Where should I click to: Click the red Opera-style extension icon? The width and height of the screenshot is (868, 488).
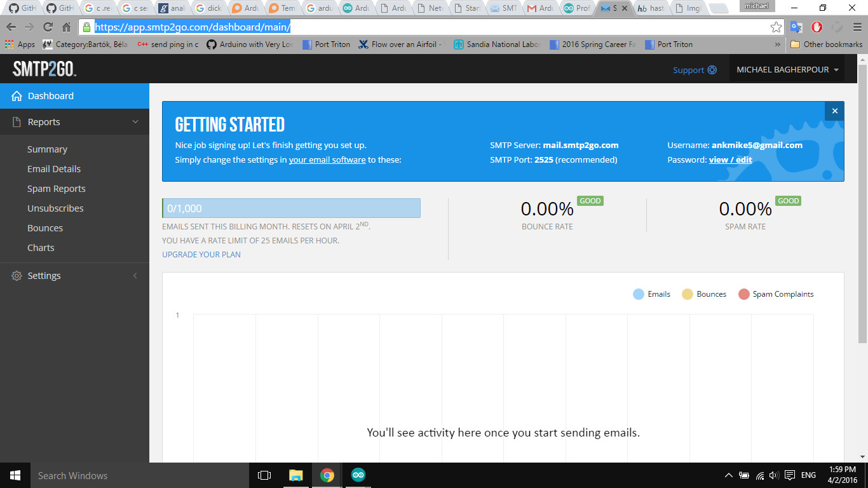817,27
